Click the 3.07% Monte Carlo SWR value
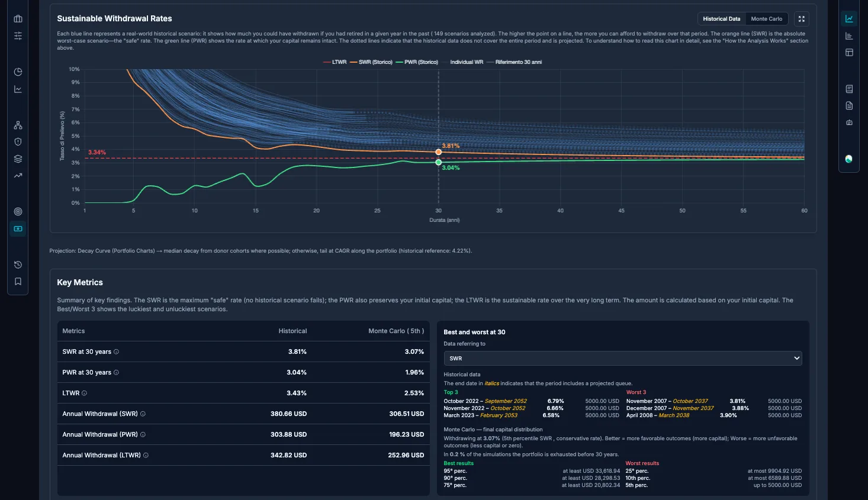 pos(414,352)
